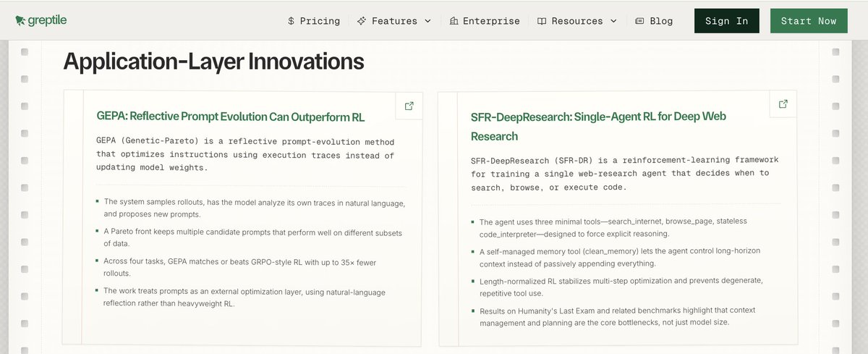Open the GEPA Reflective Prompt Evolution title
868x354 pixels.
point(231,117)
